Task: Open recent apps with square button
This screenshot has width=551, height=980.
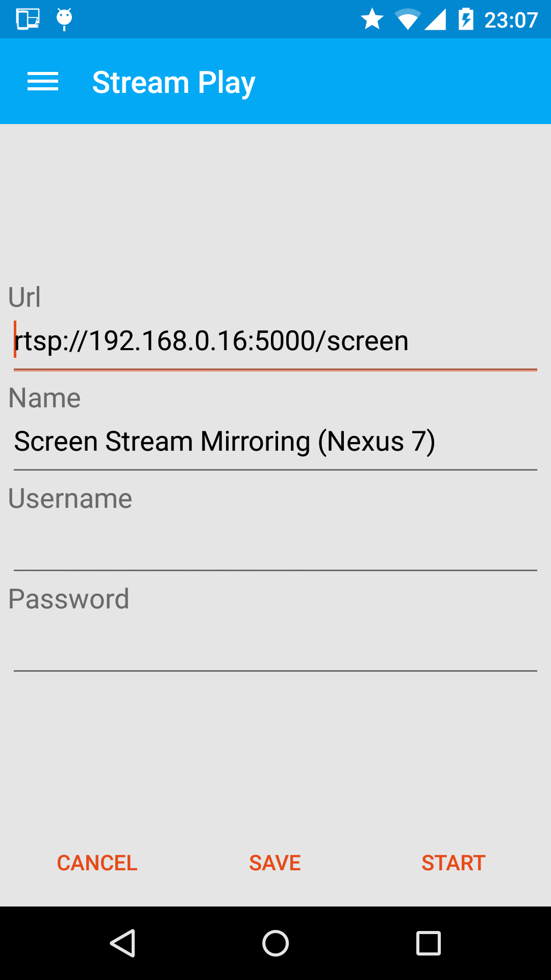Action: point(429,943)
